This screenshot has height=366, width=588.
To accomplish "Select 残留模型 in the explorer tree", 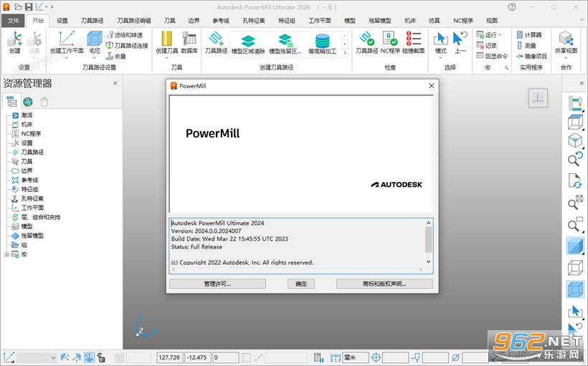I will (x=32, y=236).
